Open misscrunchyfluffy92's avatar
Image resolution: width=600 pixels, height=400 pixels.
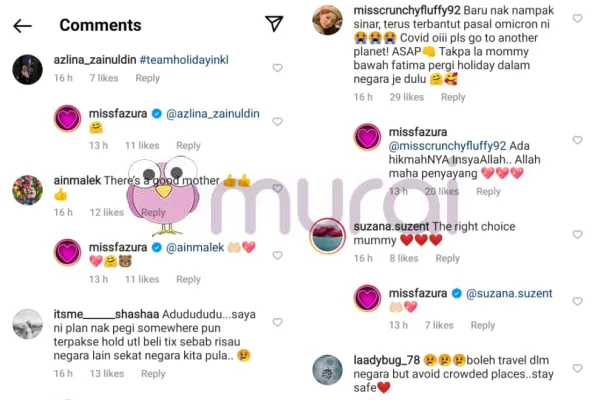tap(328, 20)
